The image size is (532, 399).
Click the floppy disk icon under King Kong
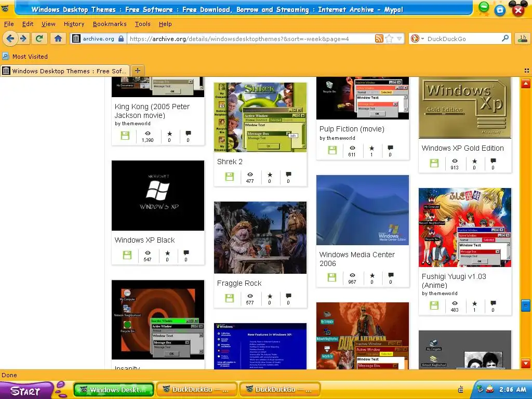click(x=125, y=136)
